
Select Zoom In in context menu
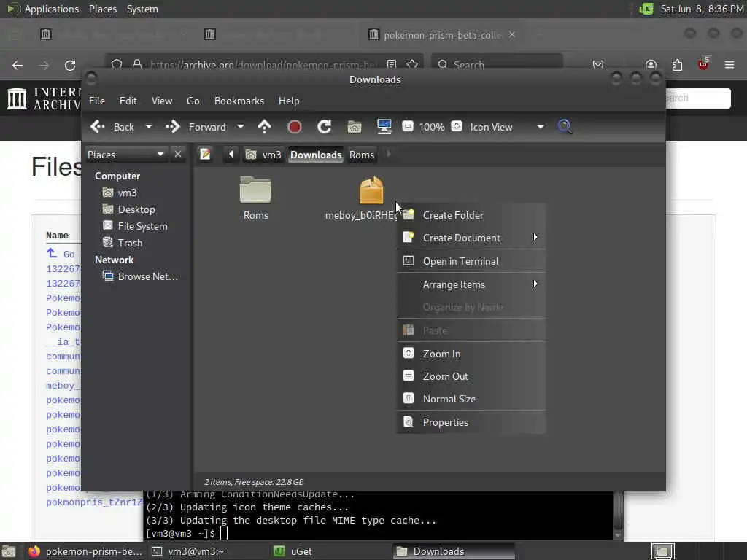point(471,354)
